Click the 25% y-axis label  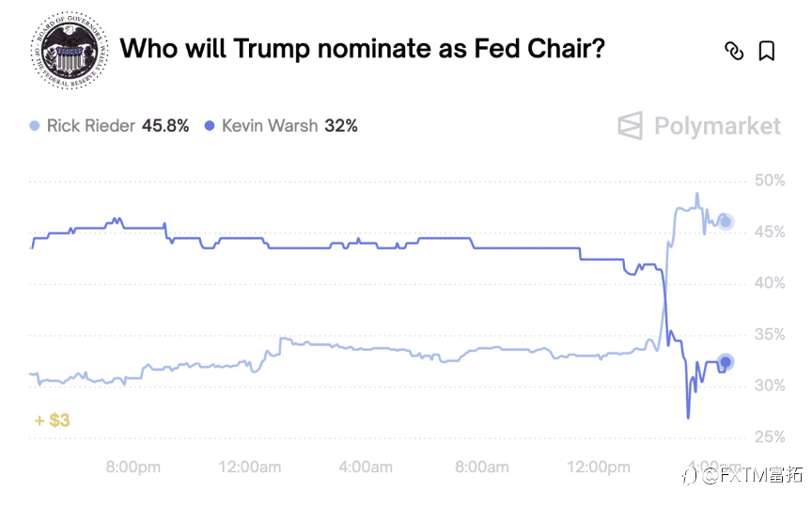tap(770, 437)
